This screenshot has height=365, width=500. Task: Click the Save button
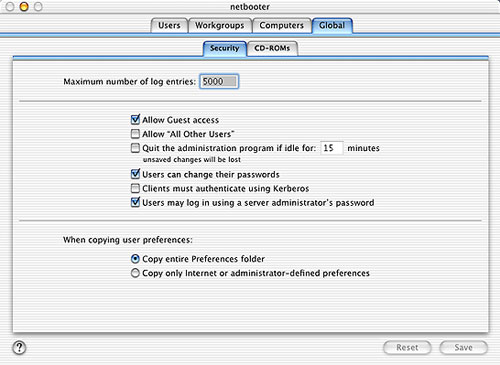[x=463, y=348]
